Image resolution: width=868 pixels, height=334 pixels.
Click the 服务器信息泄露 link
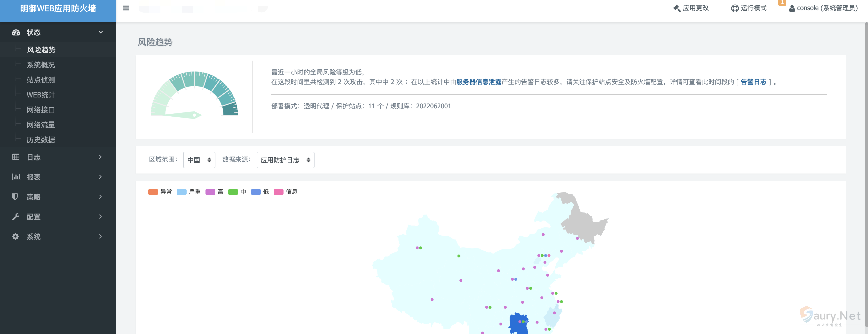tap(479, 82)
